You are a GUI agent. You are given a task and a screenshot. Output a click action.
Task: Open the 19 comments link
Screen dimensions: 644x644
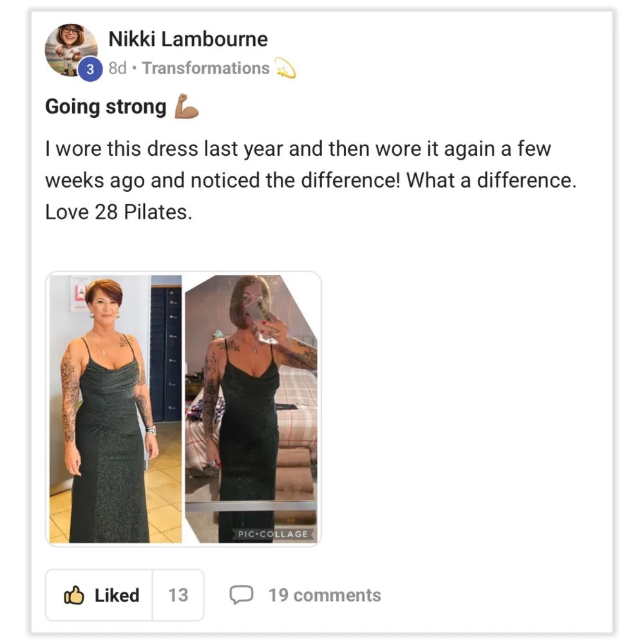(x=325, y=596)
